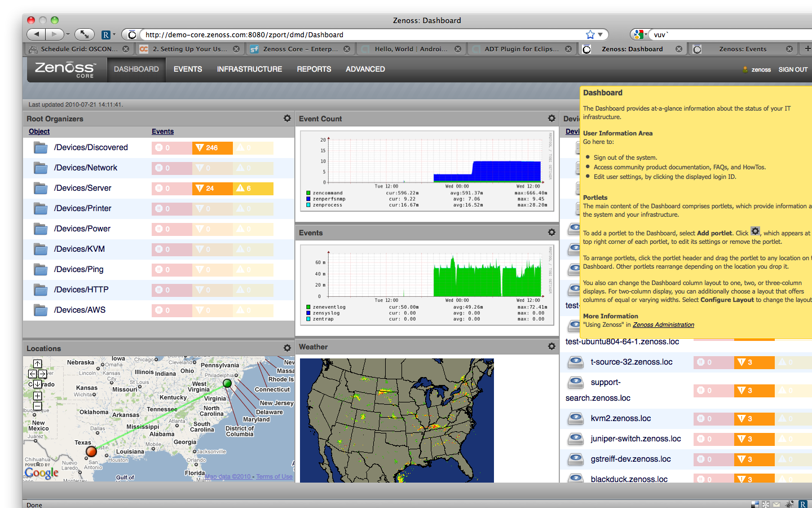Open Root Organizers portlet settings gear
Image resolution: width=812 pixels, height=508 pixels.
click(287, 119)
